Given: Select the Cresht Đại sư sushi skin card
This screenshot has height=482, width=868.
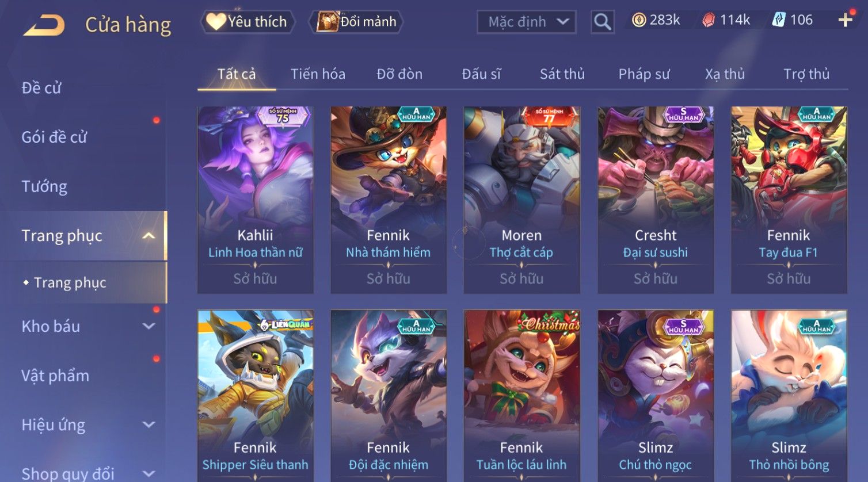Looking at the screenshot, I should (656, 200).
